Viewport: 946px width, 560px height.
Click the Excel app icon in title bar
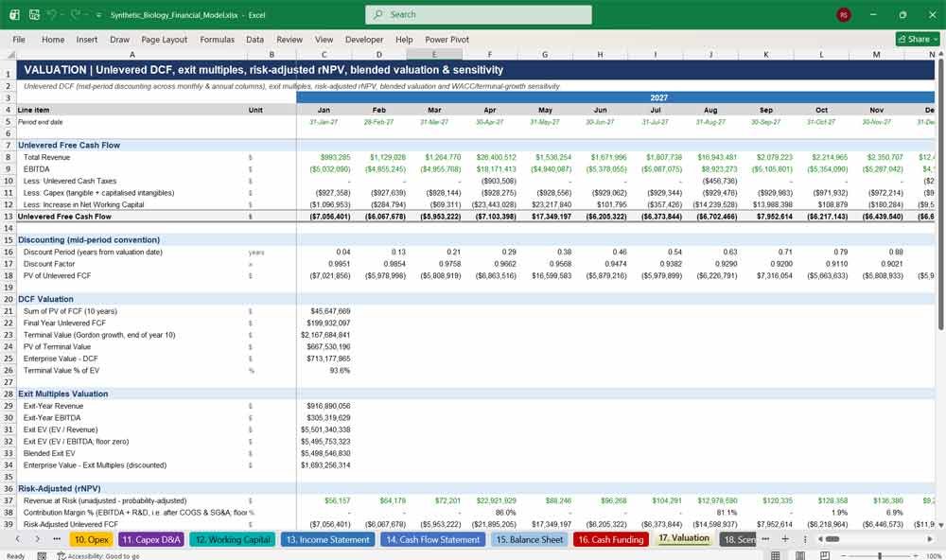click(14, 14)
